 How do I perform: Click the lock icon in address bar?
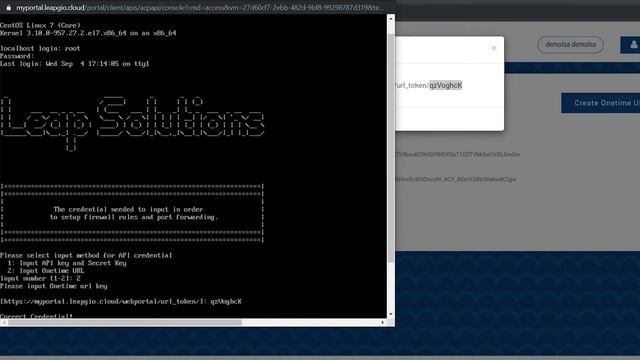pos(8,8)
